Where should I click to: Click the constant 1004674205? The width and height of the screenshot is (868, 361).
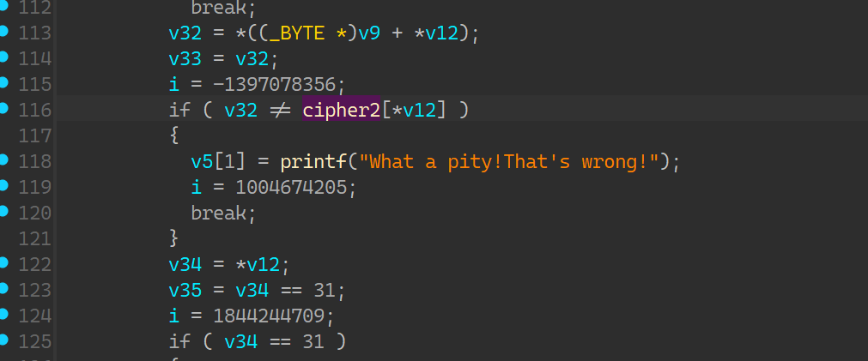[285, 188]
